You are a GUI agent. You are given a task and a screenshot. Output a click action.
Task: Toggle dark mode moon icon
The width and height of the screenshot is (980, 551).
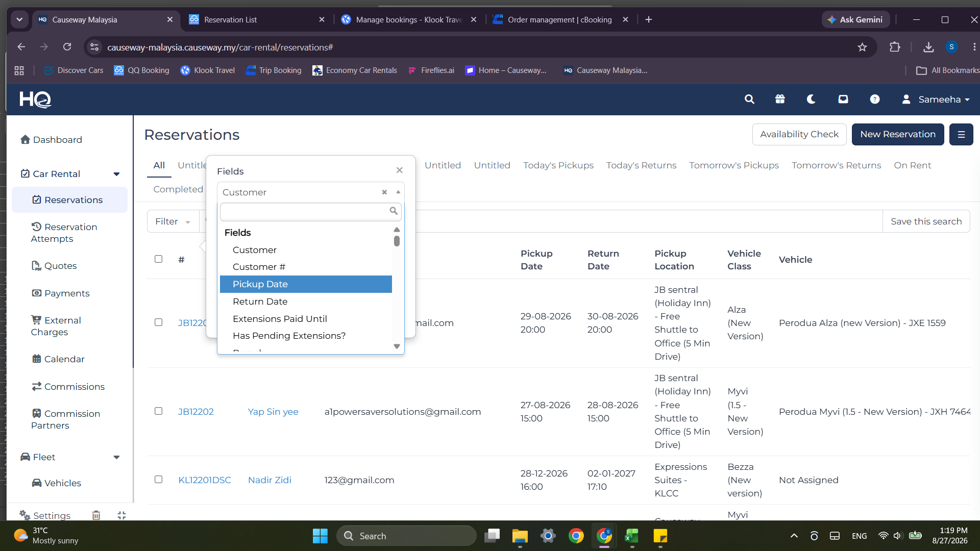click(x=811, y=99)
